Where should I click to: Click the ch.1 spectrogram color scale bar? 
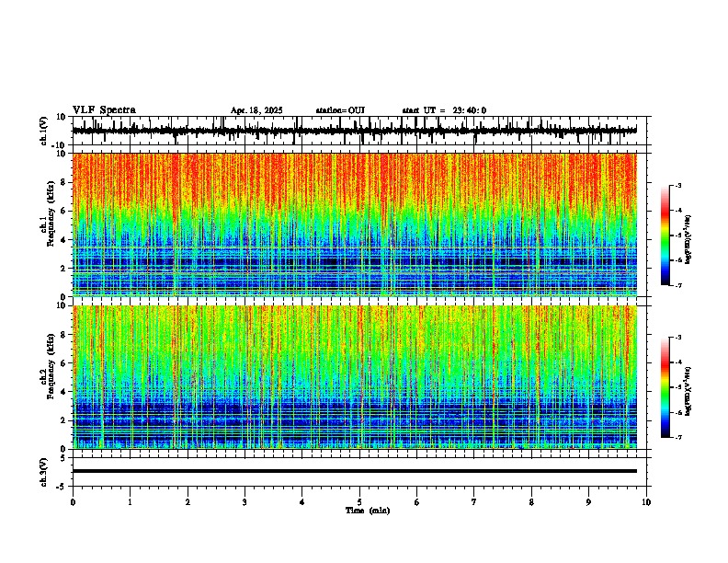tap(665, 236)
